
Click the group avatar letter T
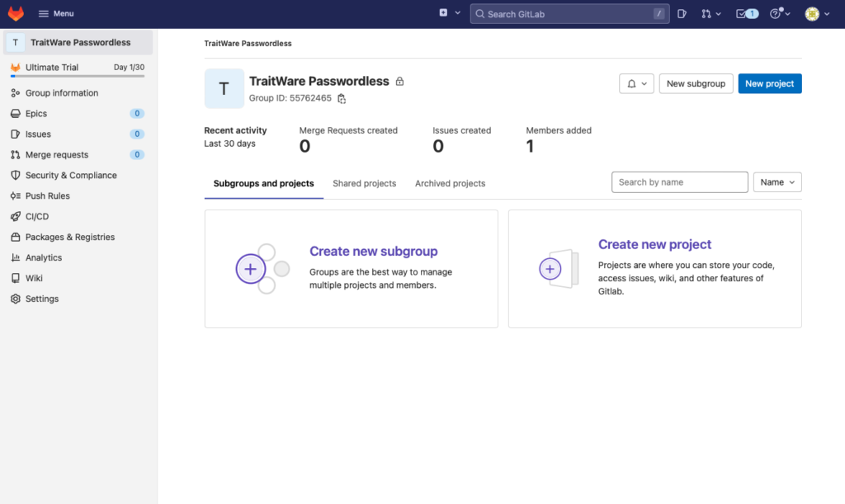(224, 88)
